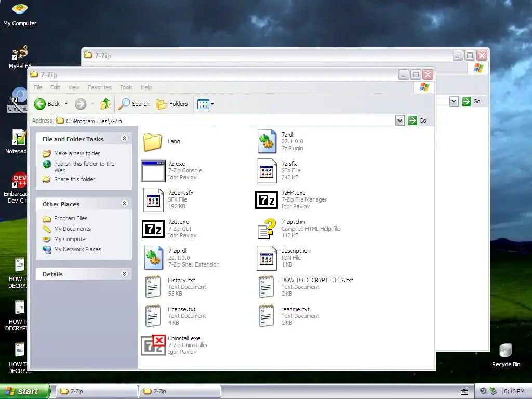Open the View menu
This screenshot has width=532, height=399.
tap(74, 87)
